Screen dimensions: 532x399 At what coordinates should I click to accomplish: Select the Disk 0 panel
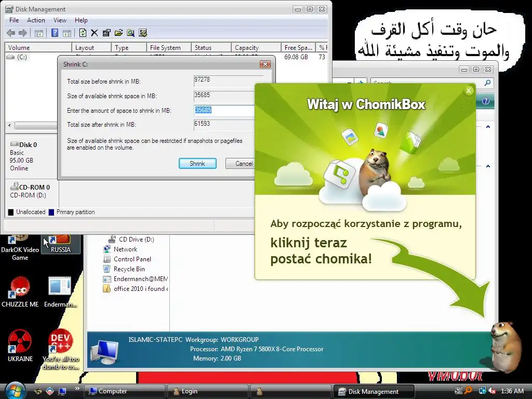tap(31, 156)
